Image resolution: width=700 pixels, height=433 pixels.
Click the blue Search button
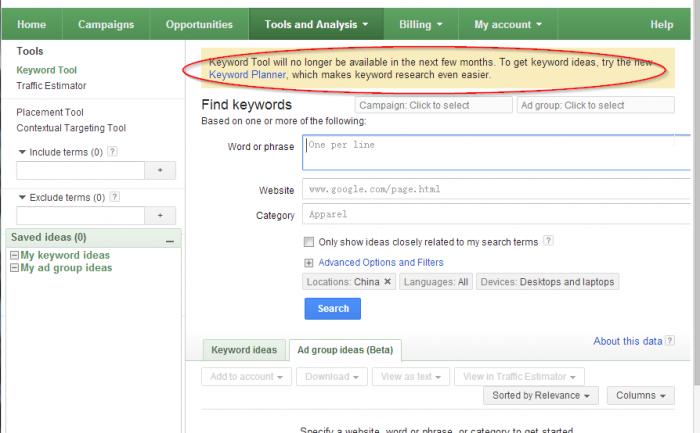(x=333, y=308)
